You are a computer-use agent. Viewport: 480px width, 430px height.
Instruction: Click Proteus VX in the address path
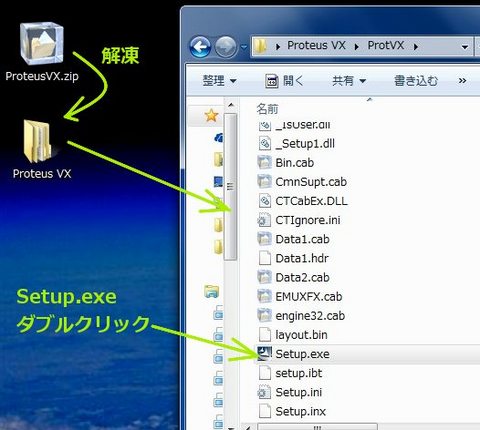coord(316,45)
